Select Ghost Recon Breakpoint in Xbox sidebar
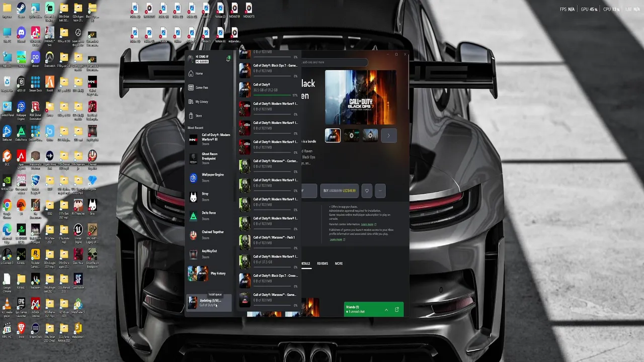The width and height of the screenshot is (644, 362). point(209,158)
